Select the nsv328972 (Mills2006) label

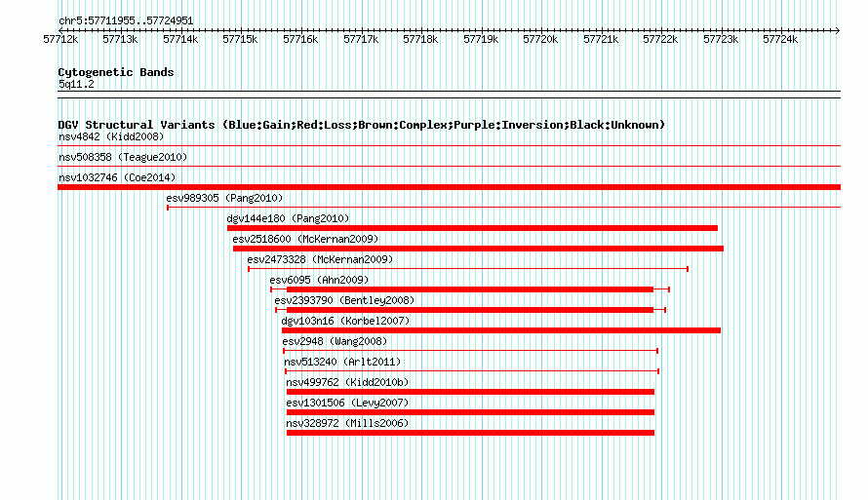pos(347,423)
